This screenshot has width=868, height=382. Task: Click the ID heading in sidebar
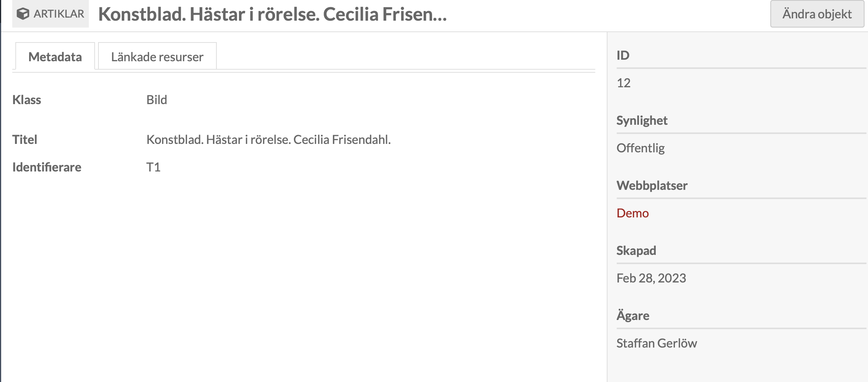pos(623,55)
